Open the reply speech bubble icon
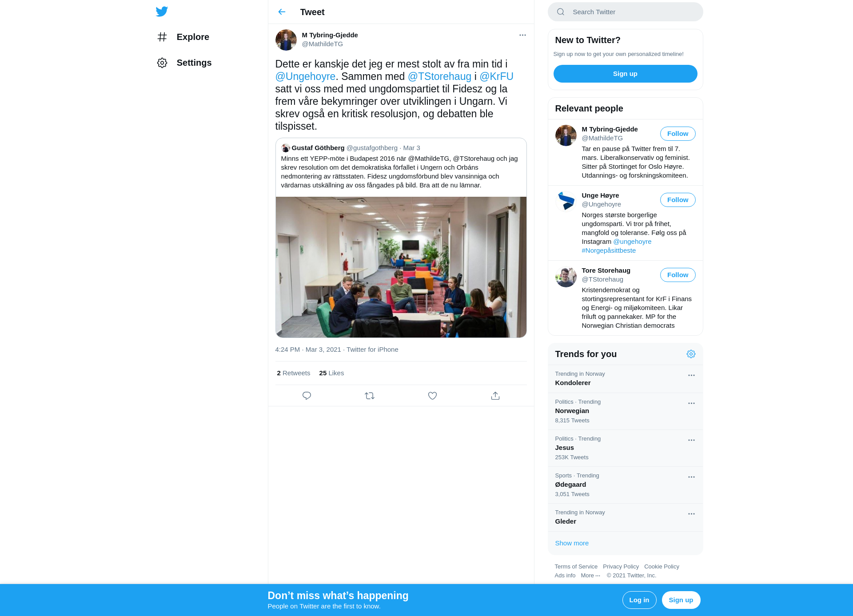 (x=307, y=396)
